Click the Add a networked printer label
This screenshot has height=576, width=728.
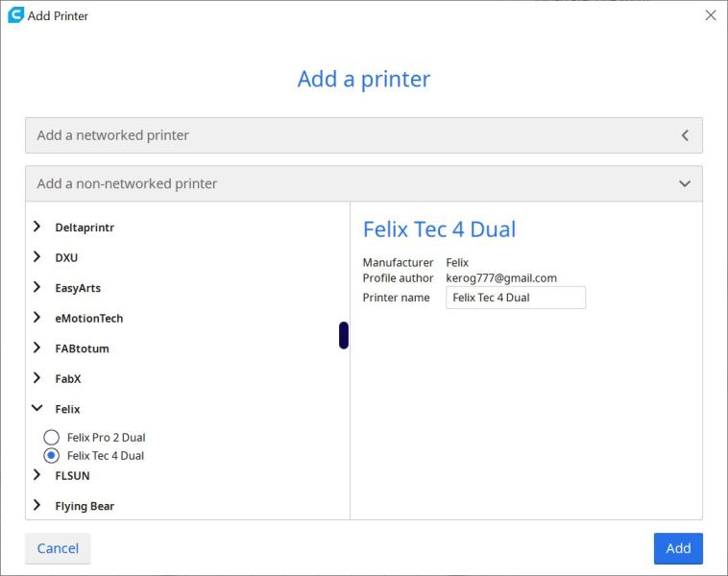[x=112, y=135]
